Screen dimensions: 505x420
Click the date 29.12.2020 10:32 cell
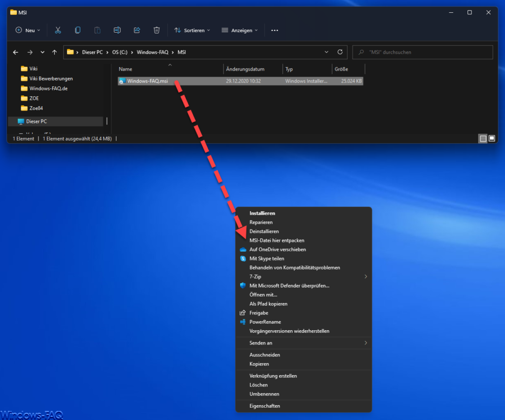coord(243,81)
